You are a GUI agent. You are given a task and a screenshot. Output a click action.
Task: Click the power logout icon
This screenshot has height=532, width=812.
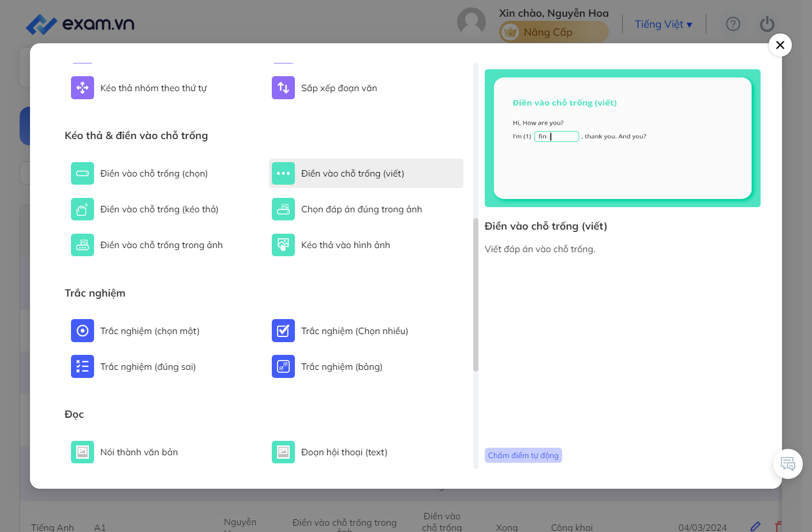pos(767,24)
